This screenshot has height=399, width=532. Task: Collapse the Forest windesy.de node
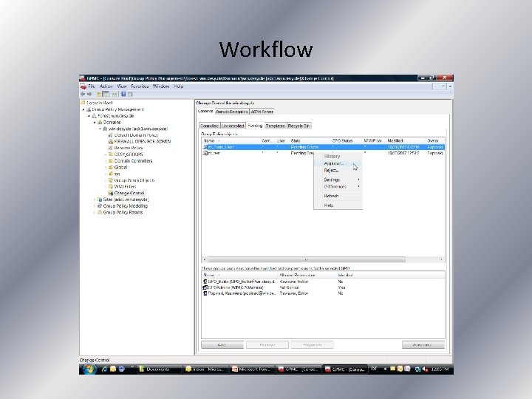point(89,116)
